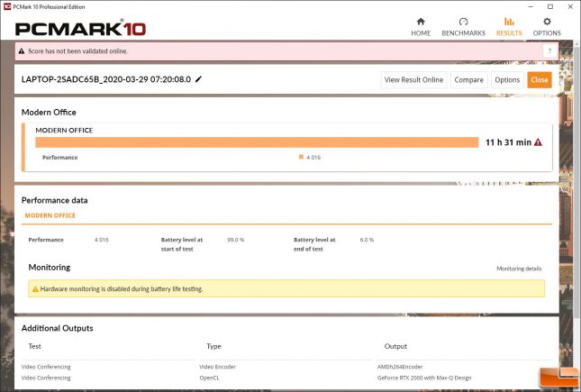Edit result name with pencil icon

(x=198, y=79)
